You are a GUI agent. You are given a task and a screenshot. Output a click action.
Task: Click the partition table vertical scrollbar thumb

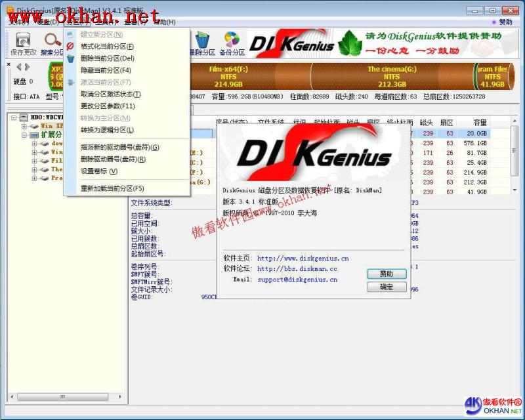tap(514, 151)
